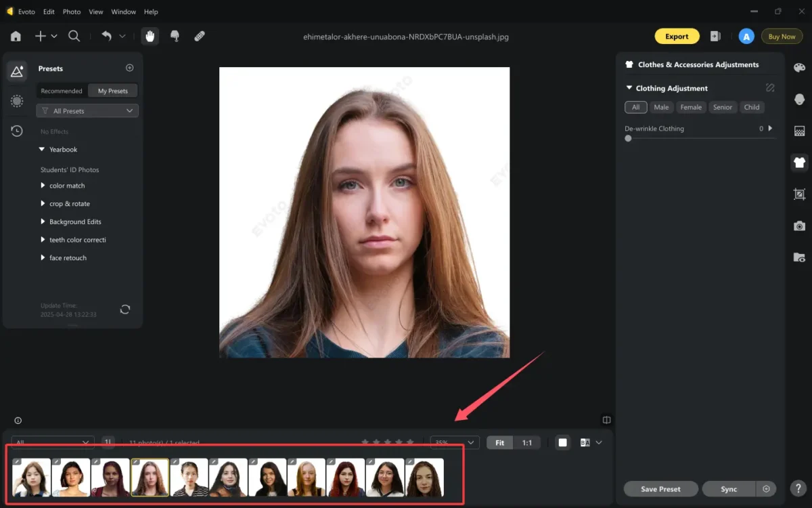Expand the crop & rotate preset
The width and height of the screenshot is (812, 508).
pyautogui.click(x=43, y=204)
